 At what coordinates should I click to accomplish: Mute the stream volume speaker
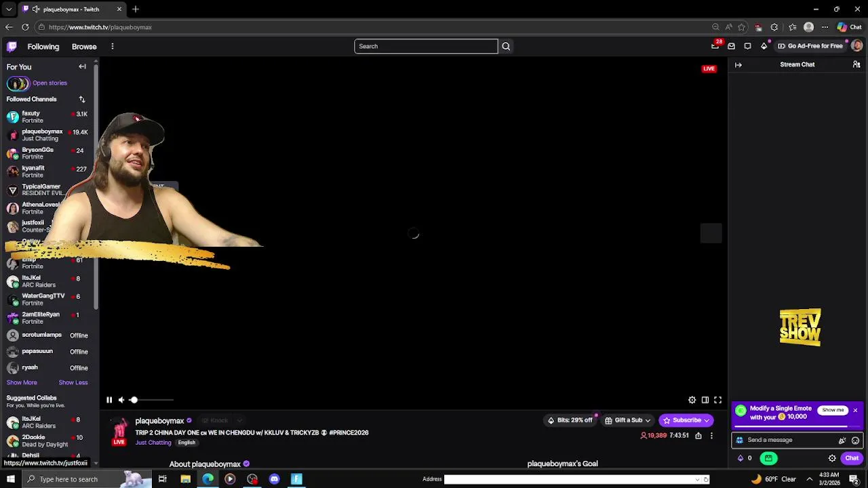click(121, 400)
